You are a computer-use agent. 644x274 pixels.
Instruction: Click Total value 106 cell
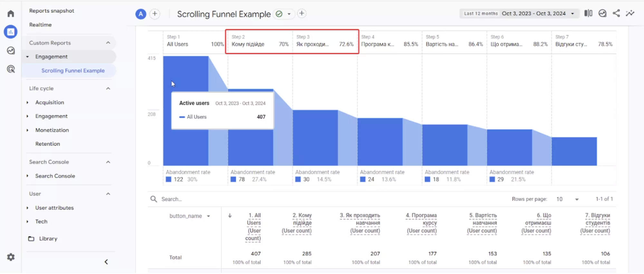point(605,254)
